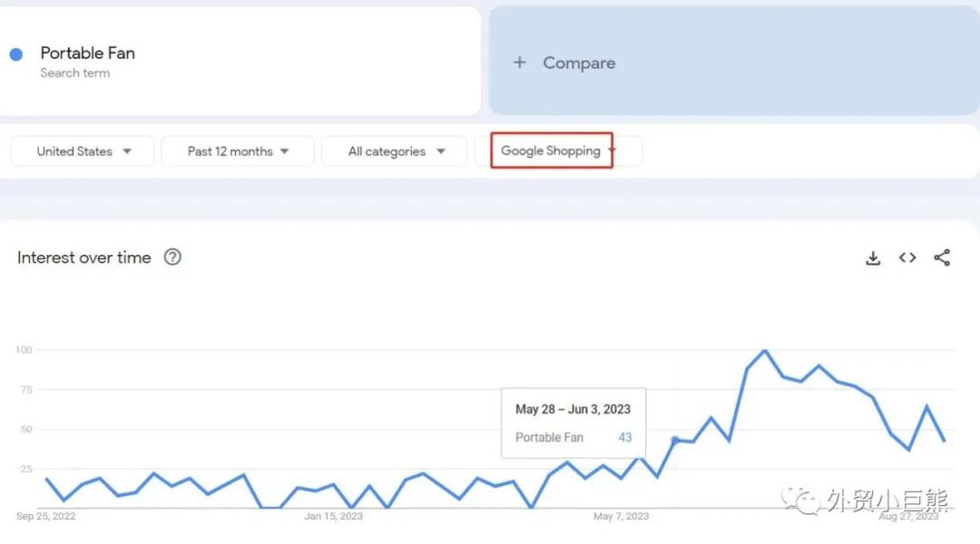Click the share icon for the chart
Image resolution: width=980 pixels, height=544 pixels.
point(942,258)
